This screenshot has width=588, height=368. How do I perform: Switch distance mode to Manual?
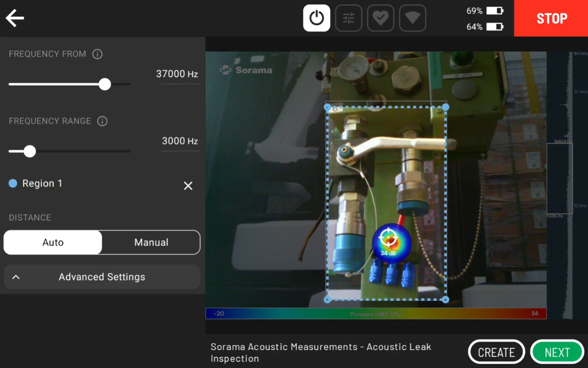151,242
